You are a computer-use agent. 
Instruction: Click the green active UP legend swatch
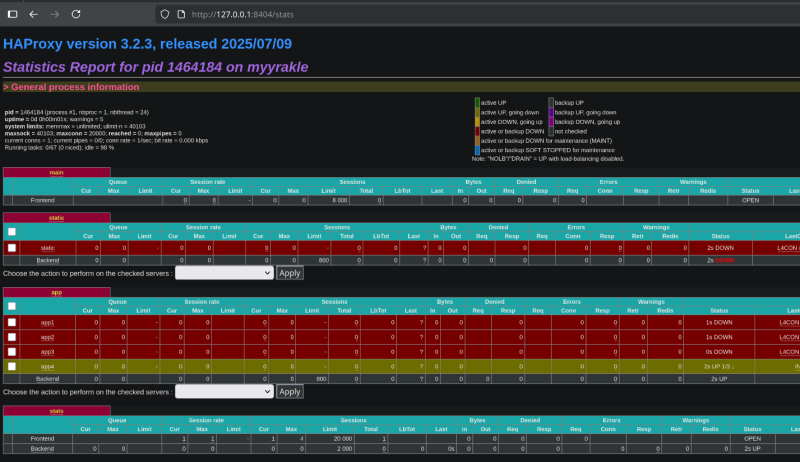(477, 102)
